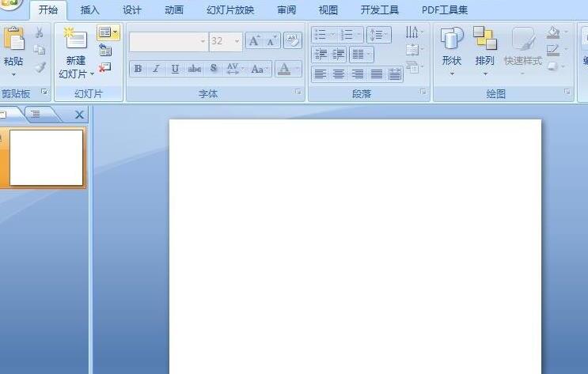Open Change Case Aa dropdown
588x374 pixels.
(x=260, y=69)
